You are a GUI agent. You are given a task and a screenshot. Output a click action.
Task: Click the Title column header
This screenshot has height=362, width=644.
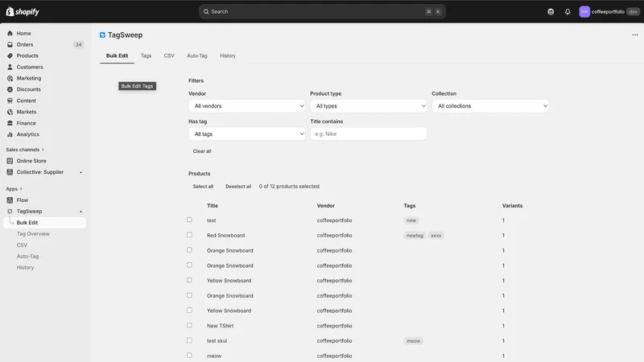(213, 206)
